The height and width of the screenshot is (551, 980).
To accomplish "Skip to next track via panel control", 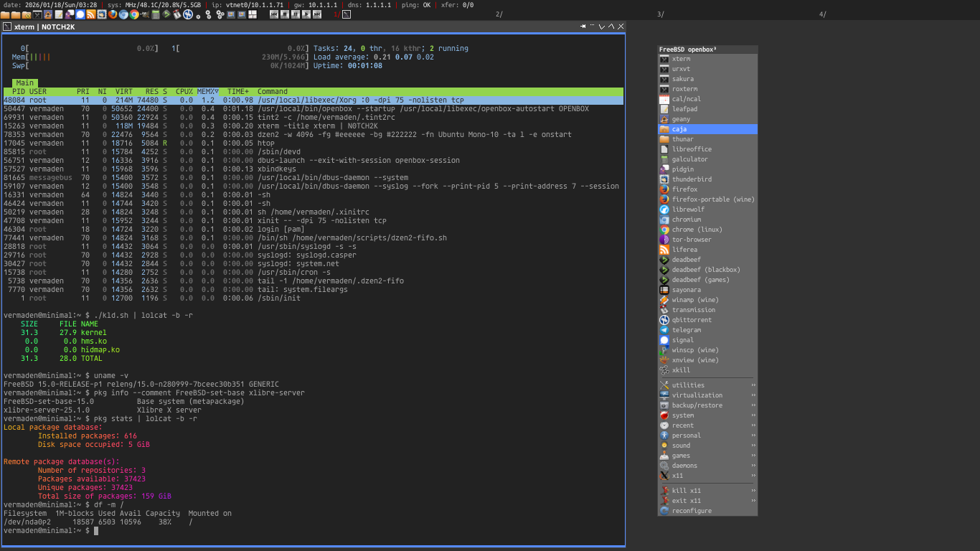I will tap(318, 14).
